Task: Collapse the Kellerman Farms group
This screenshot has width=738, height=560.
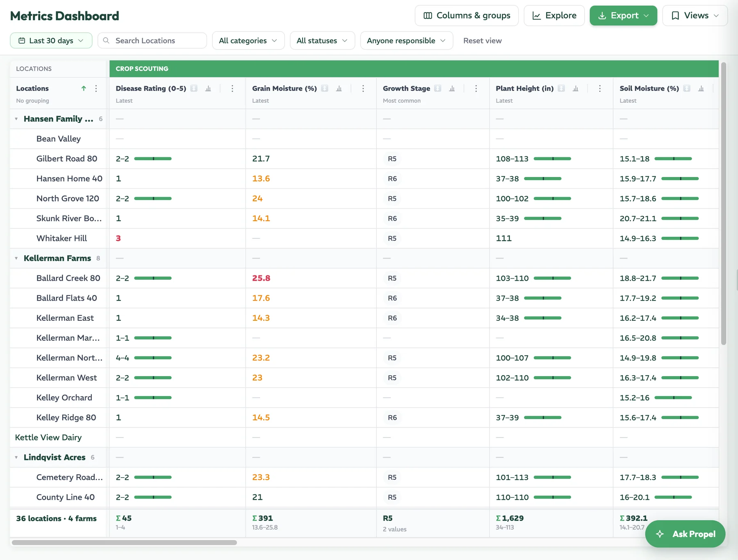Action: 16,258
